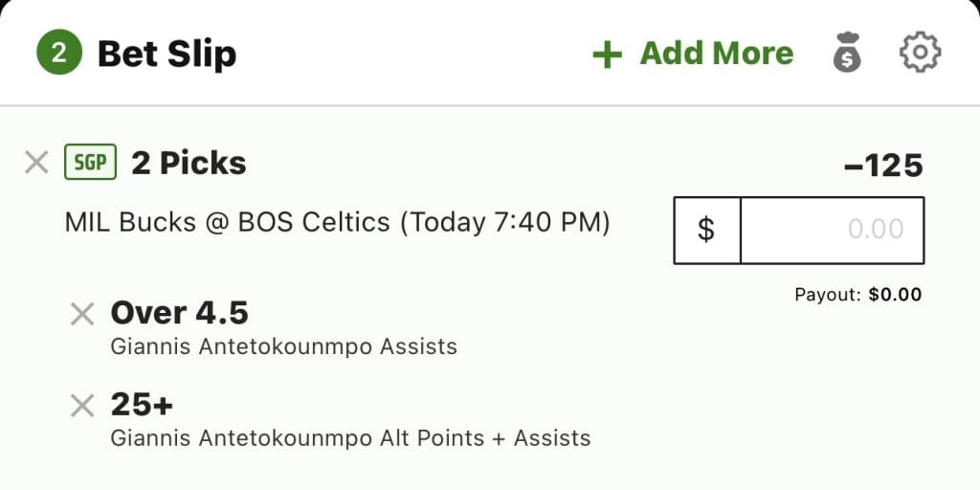Focus the wager amount input field

tap(832, 230)
